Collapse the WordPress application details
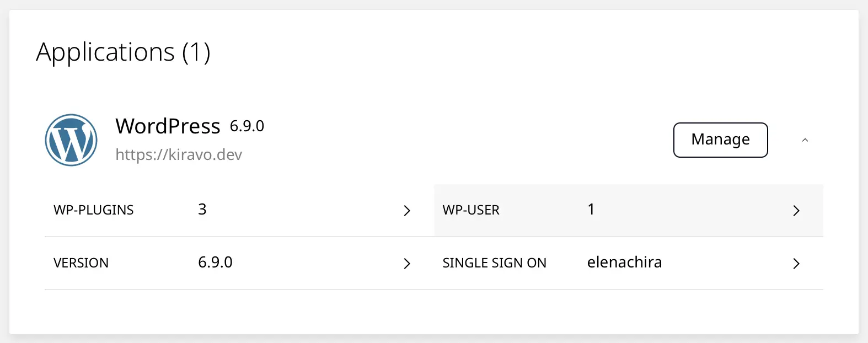 point(805,140)
